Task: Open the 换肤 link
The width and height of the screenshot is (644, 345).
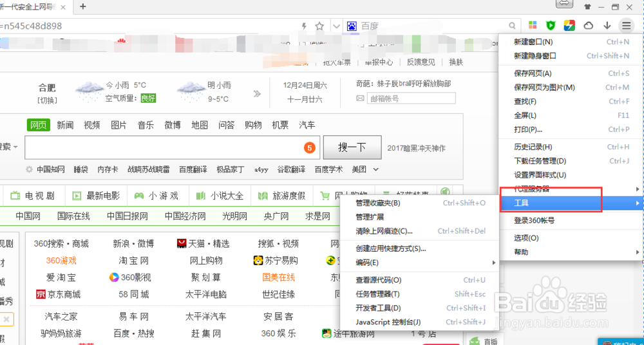Action: pyautogui.click(x=456, y=62)
